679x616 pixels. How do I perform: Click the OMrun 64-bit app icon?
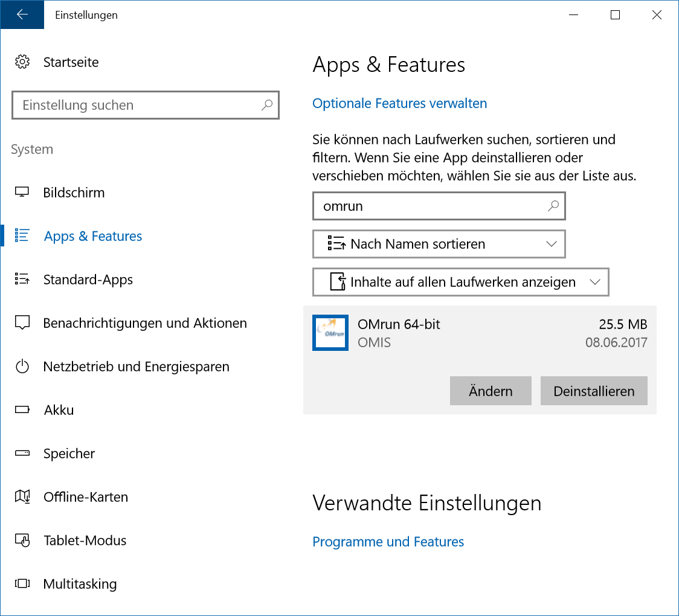point(330,333)
